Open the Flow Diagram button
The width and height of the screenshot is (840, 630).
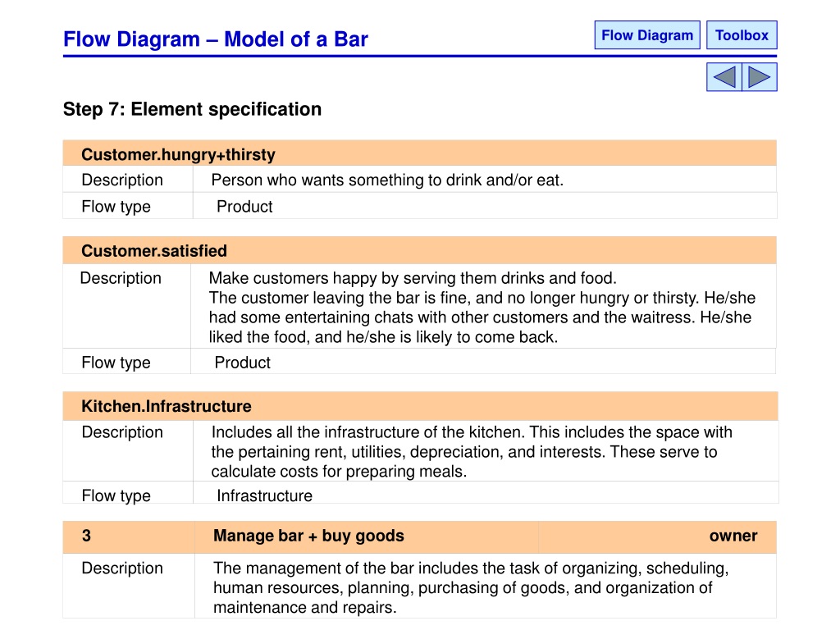[x=647, y=35]
